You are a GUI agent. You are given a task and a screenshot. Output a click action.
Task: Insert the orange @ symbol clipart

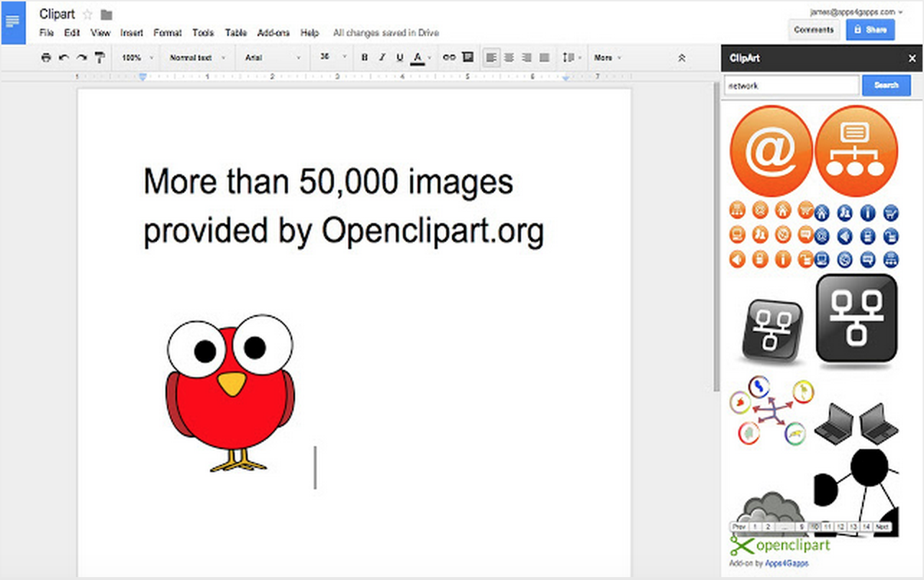[771, 151]
